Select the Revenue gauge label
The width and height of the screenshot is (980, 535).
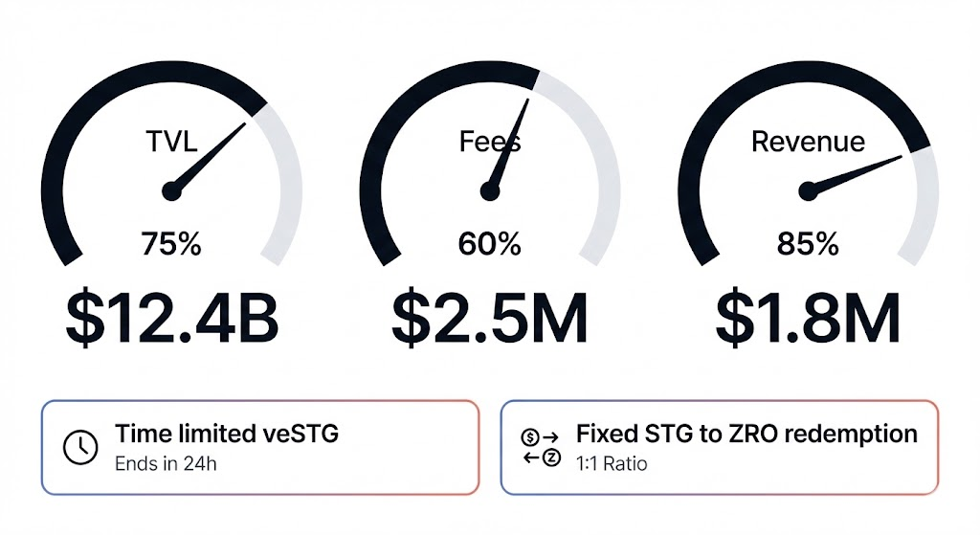(808, 143)
